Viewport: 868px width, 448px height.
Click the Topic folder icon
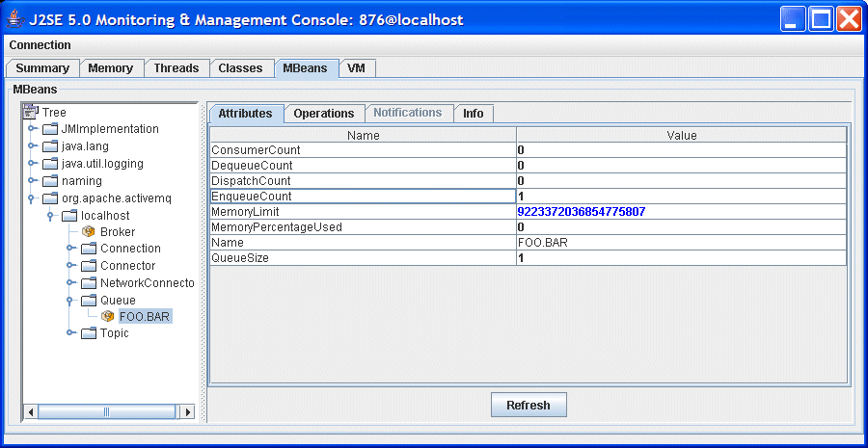click(x=89, y=333)
